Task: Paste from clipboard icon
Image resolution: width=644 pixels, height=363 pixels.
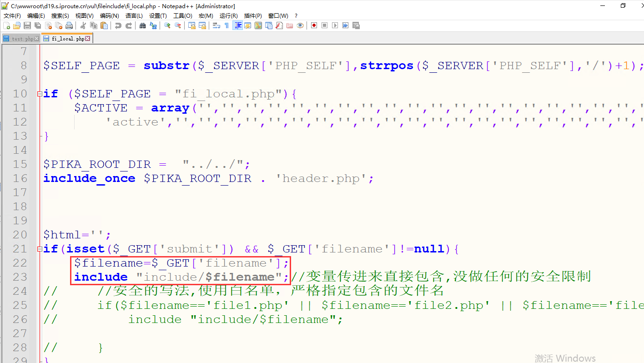Action: click(x=104, y=25)
